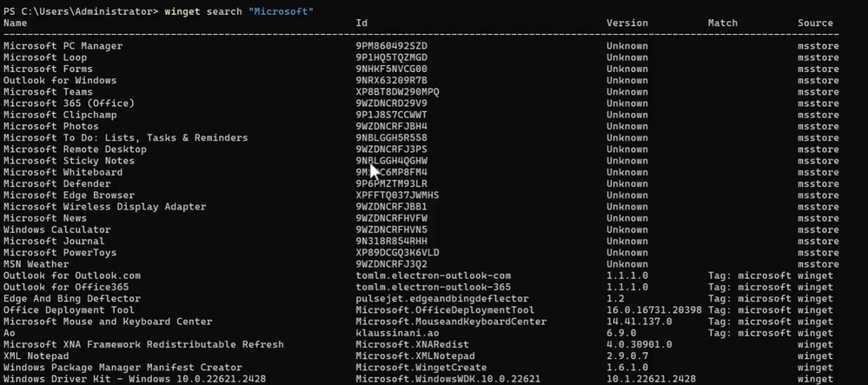Screen dimensions: 868x385
Task: Click the 'Microsoft Sticky Notes' name
Action: 69,161
